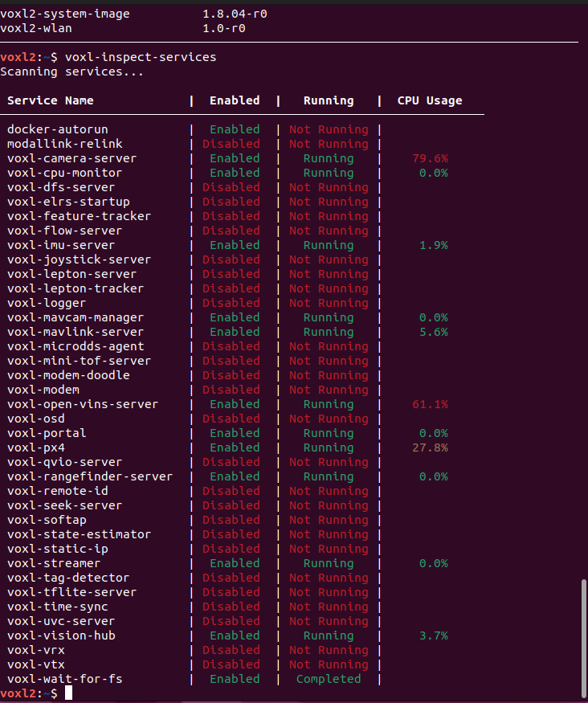Click the 27.8% CPU usage value
The image size is (588, 703).
(x=430, y=448)
